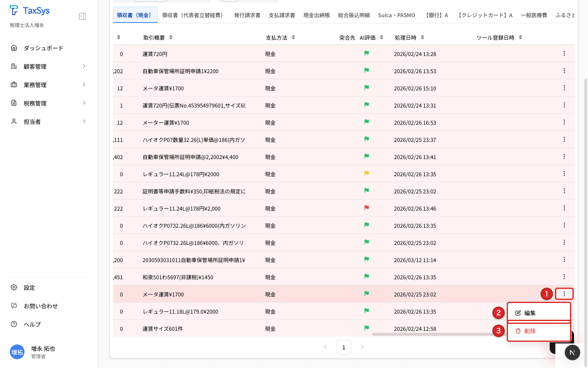Switch to the 発行請求書 tab
Screen dimensions: 588x368
click(x=247, y=15)
